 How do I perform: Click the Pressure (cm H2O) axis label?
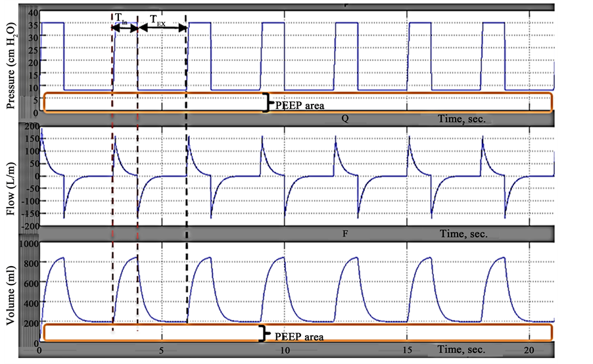tap(11, 62)
